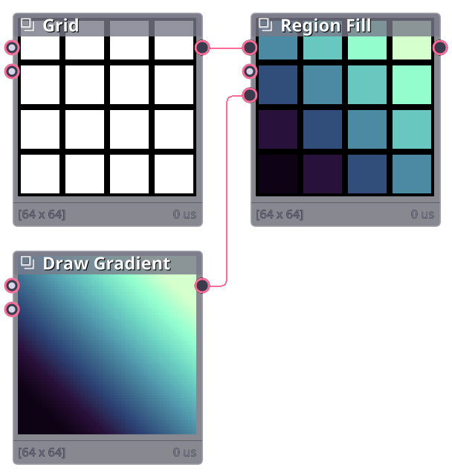Click the Grid node's title icon
Image resolution: width=452 pixels, height=476 pixels.
[x=28, y=25]
